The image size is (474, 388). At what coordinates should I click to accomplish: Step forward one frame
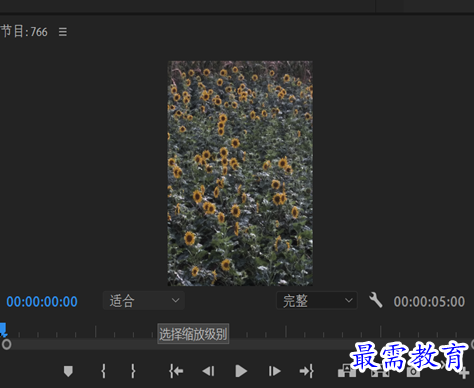tap(274, 371)
